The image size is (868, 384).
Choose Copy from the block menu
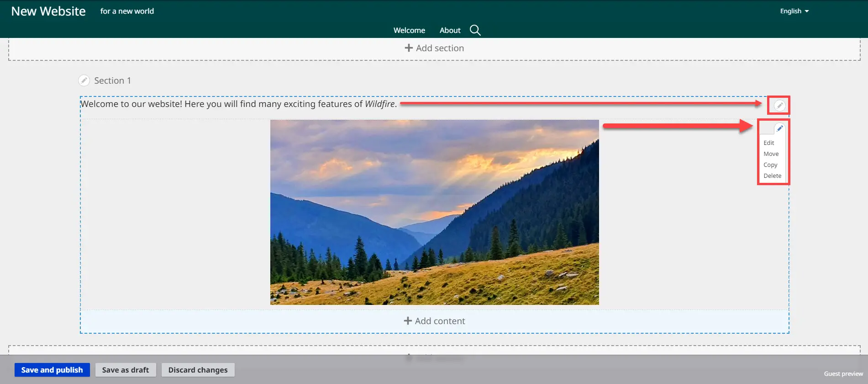pyautogui.click(x=770, y=165)
